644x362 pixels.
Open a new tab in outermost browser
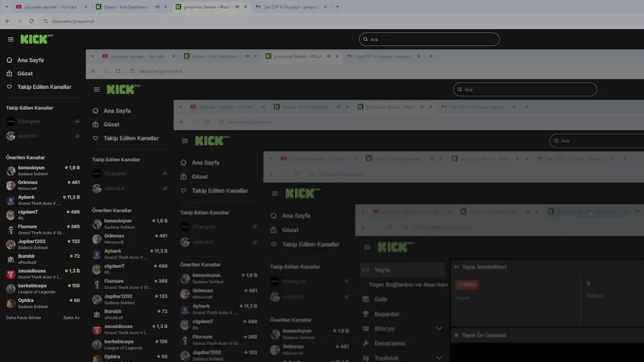(337, 7)
